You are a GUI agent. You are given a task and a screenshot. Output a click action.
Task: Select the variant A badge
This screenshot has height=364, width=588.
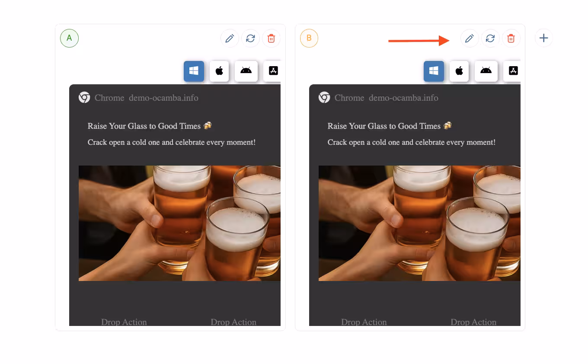pos(69,38)
